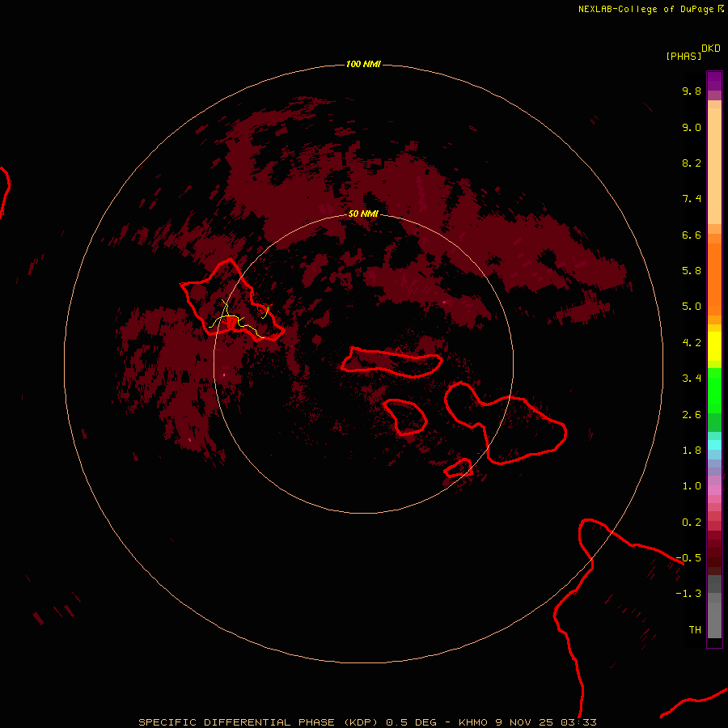This screenshot has width=728, height=728.
Task: Select the 9.0 value on the scale
Action: (692, 127)
